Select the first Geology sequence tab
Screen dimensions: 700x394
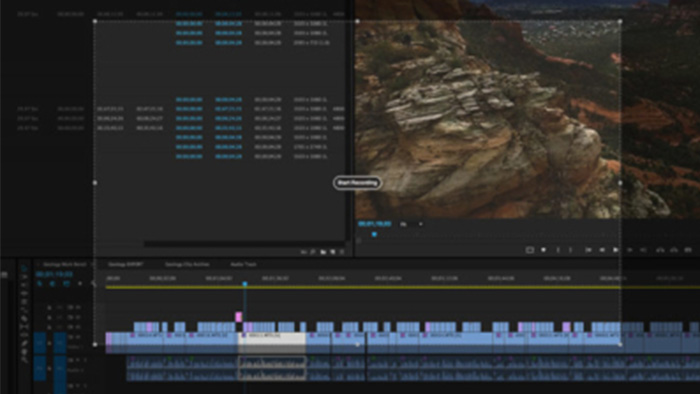pyautogui.click(x=64, y=264)
